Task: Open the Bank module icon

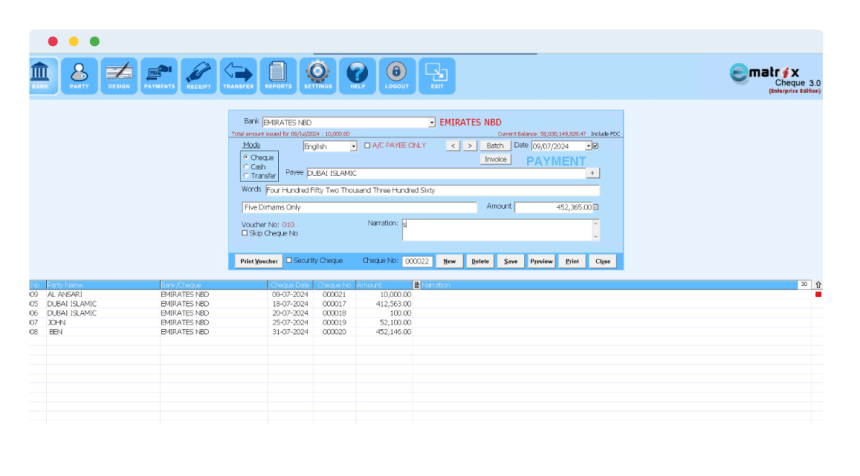Action: coord(43,76)
